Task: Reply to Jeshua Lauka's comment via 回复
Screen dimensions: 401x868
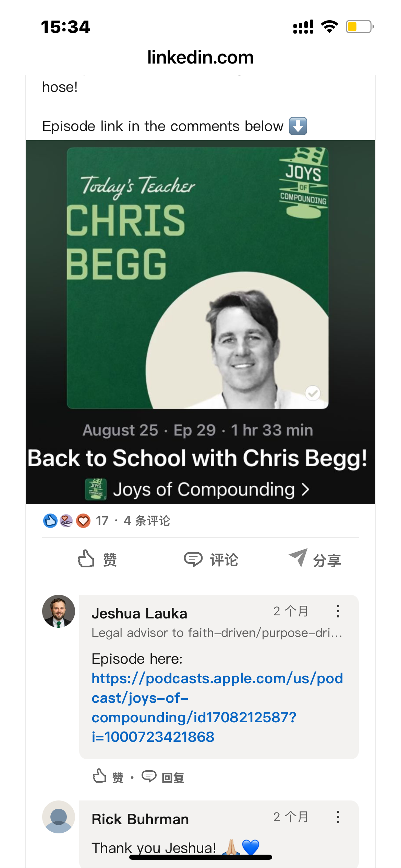Action: (x=163, y=777)
